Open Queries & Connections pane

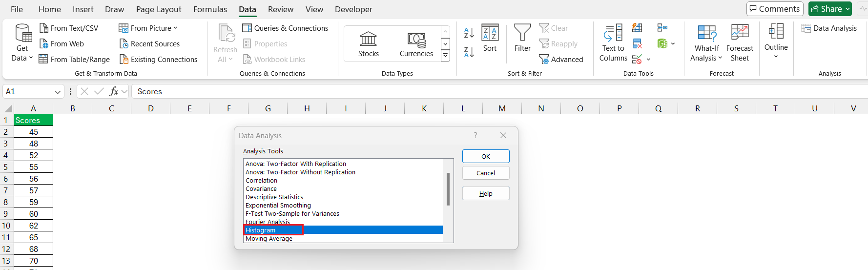tap(285, 28)
